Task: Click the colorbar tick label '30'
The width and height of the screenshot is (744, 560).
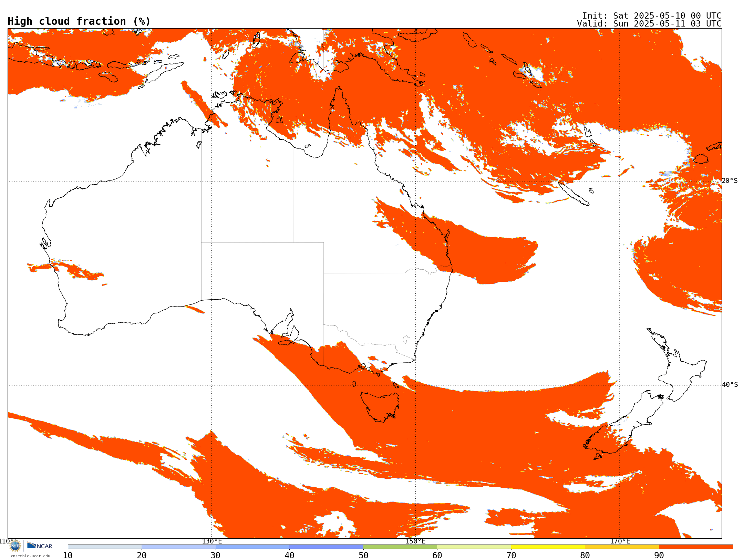Action: 216,556
